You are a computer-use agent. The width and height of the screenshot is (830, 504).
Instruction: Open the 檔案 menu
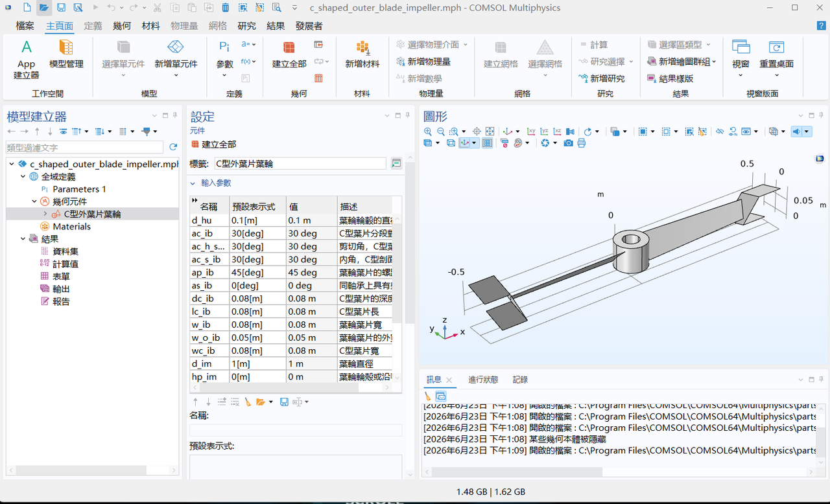[x=25, y=26]
